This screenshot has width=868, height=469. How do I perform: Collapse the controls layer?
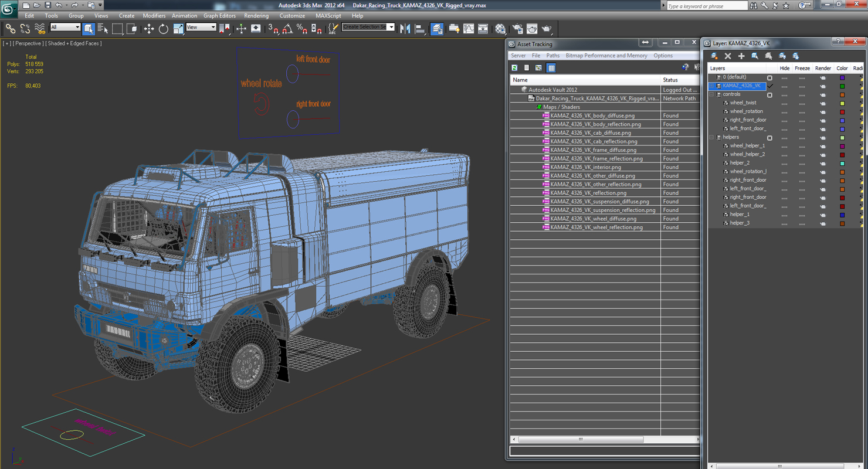tap(712, 94)
